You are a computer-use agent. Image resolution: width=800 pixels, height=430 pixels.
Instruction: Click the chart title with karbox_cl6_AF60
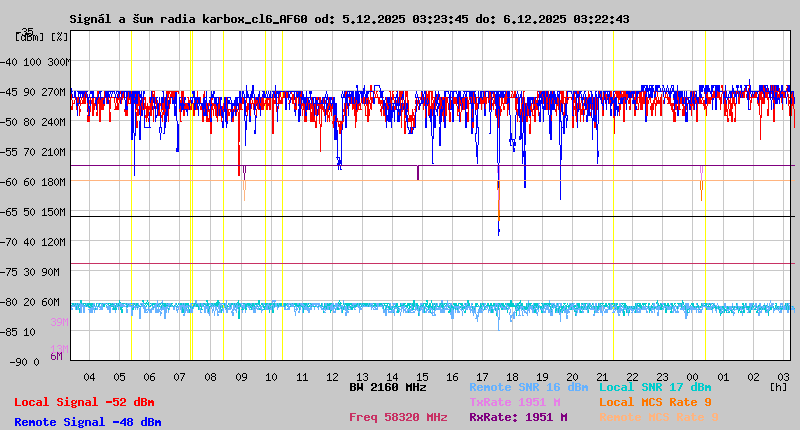349,19
